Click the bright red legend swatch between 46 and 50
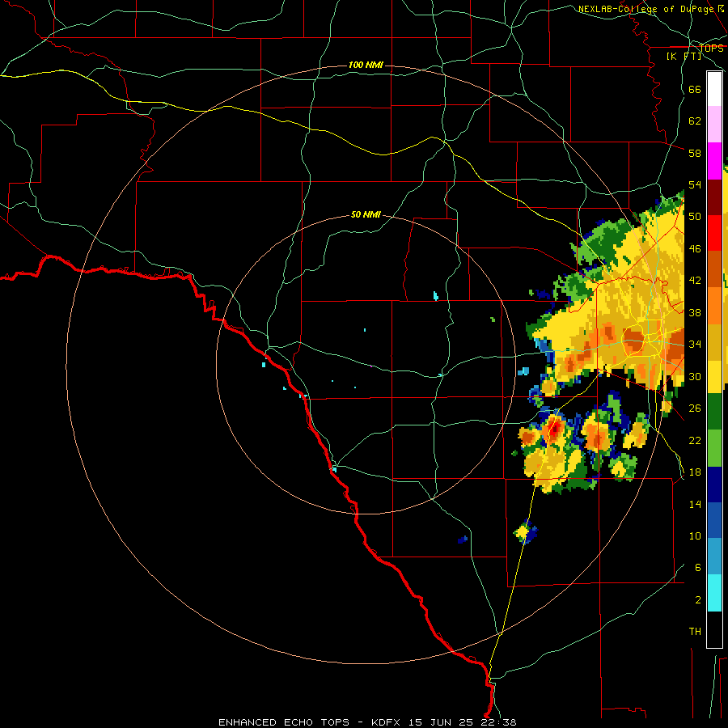 point(714,233)
